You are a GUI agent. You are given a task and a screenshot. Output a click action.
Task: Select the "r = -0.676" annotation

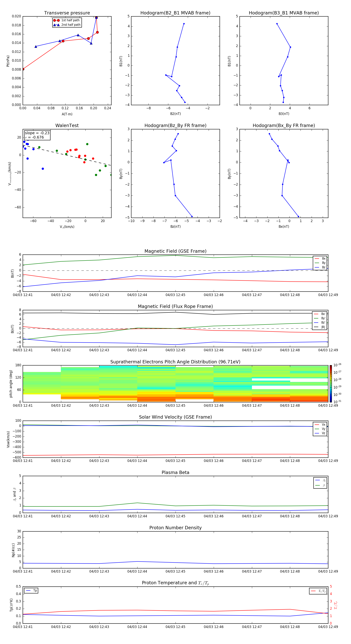35,138
